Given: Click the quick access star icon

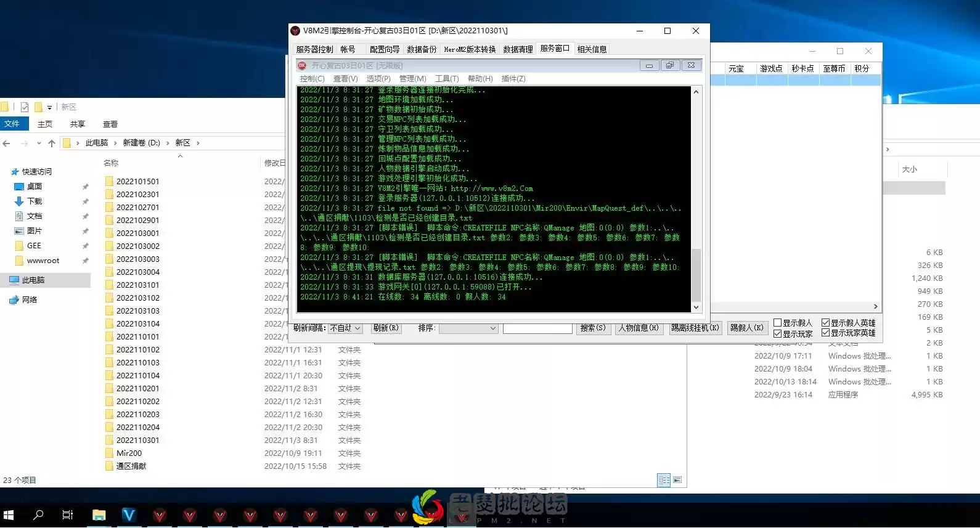Looking at the screenshot, I should tap(15, 172).
